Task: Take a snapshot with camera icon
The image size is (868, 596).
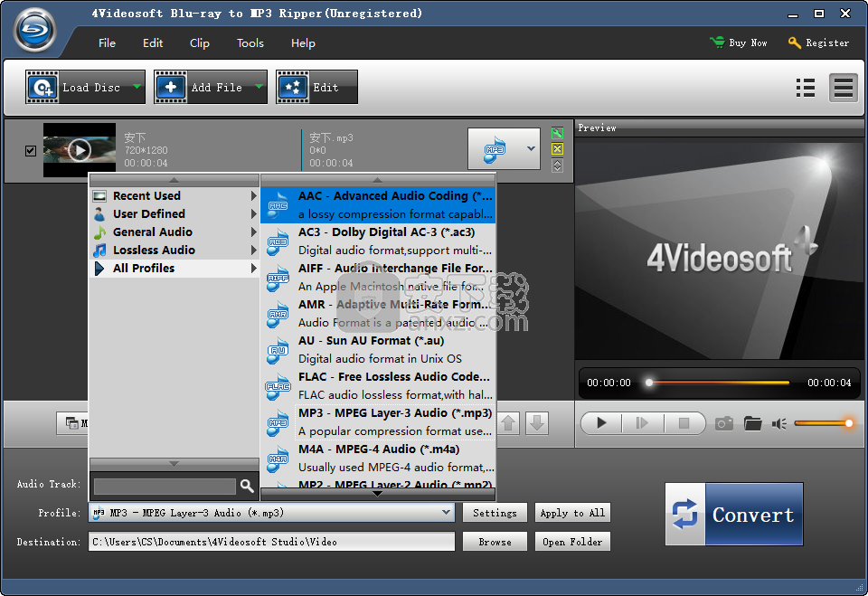Action: pyautogui.click(x=724, y=424)
